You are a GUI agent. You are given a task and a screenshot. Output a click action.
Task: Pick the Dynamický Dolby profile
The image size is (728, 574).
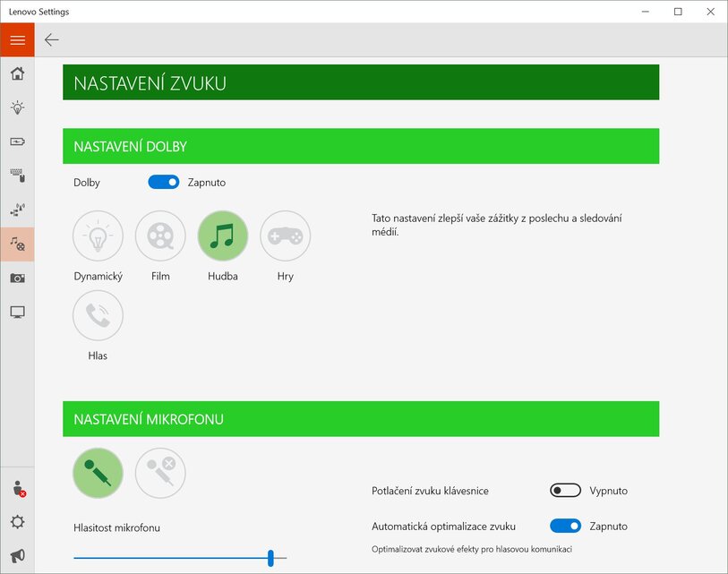coord(98,236)
